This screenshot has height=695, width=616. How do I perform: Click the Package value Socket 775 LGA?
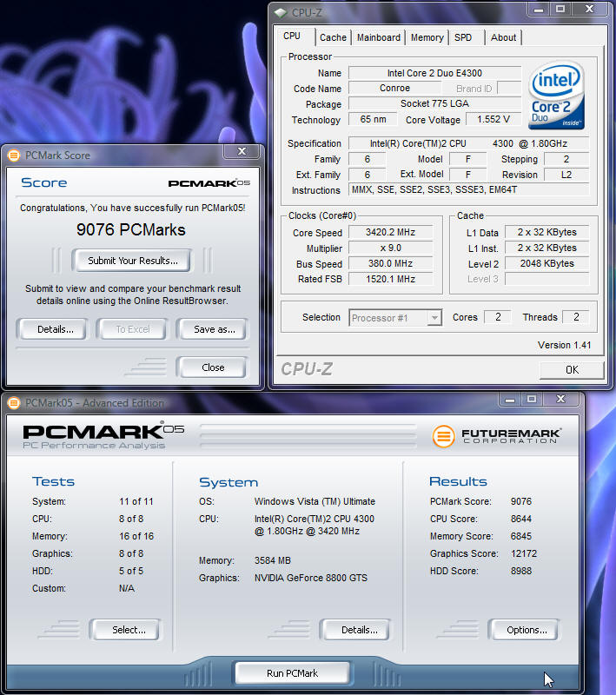pos(434,103)
